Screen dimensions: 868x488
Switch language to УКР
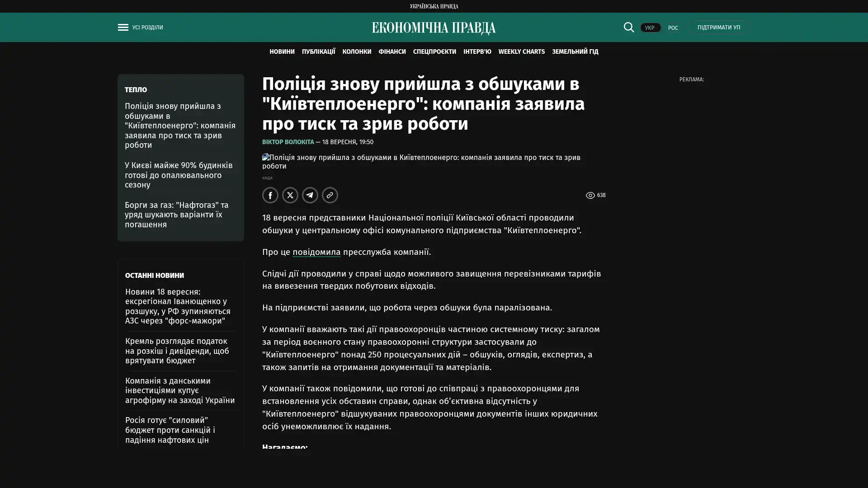pyautogui.click(x=650, y=28)
